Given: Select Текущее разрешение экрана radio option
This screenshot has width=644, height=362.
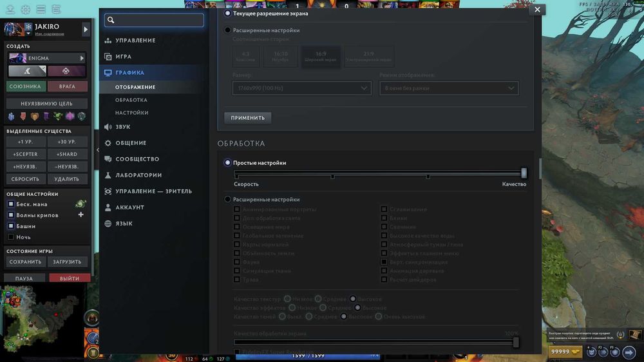Looking at the screenshot, I should point(227,13).
